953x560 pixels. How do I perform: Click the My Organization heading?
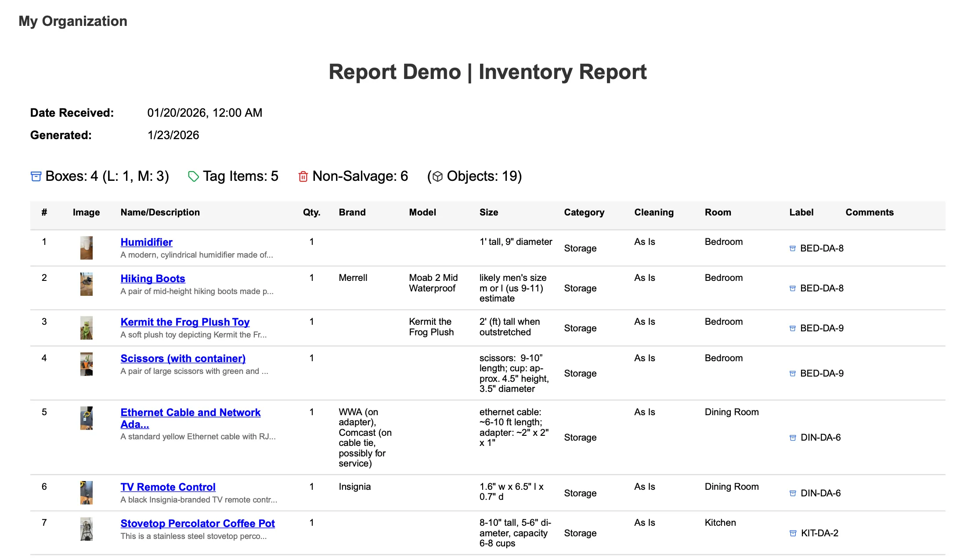tap(73, 21)
